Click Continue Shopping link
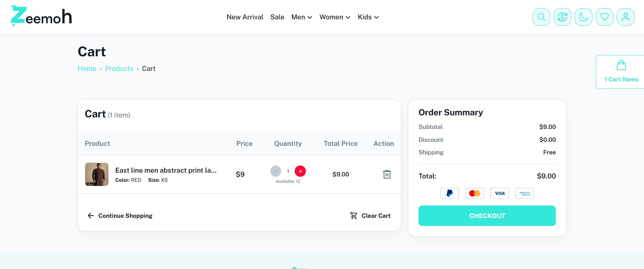Screen dimensions: 644x269 click(120, 216)
